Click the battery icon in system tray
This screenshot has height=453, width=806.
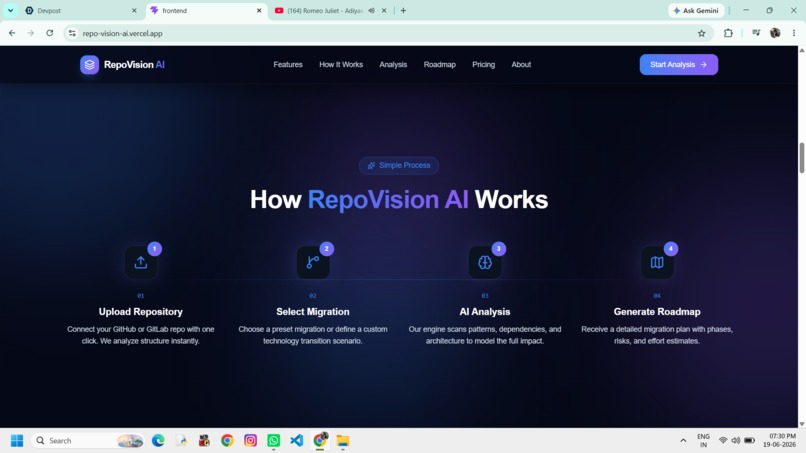coord(749,441)
